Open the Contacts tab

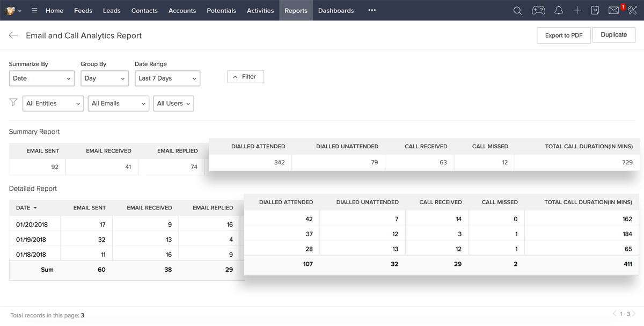click(144, 10)
